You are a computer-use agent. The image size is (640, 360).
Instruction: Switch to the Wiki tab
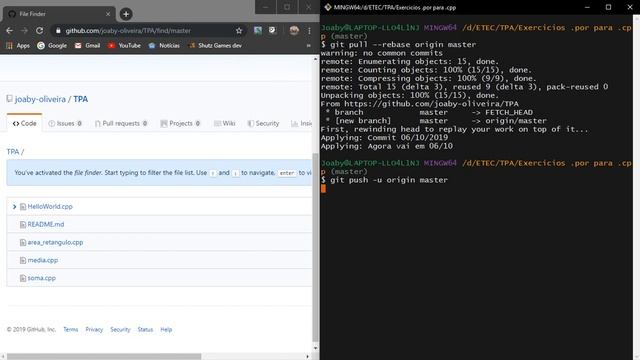point(224,123)
